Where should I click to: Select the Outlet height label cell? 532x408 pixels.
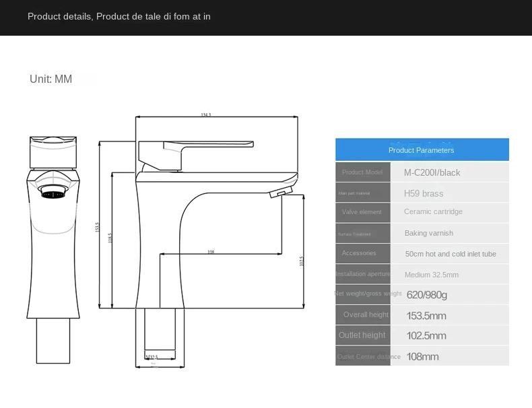362,335
